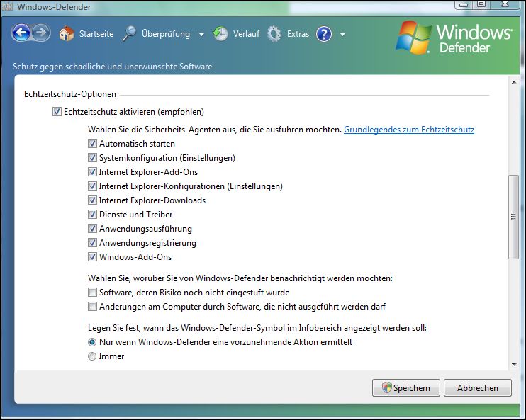Viewport: 526px width, 420px height.
Task: Open help with the question mark icon
Action: pyautogui.click(x=324, y=34)
